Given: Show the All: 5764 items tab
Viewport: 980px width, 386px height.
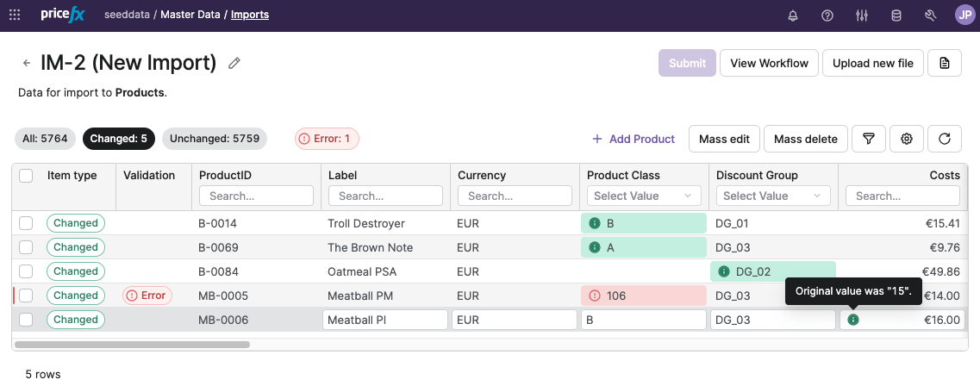Looking at the screenshot, I should pyautogui.click(x=44, y=139).
